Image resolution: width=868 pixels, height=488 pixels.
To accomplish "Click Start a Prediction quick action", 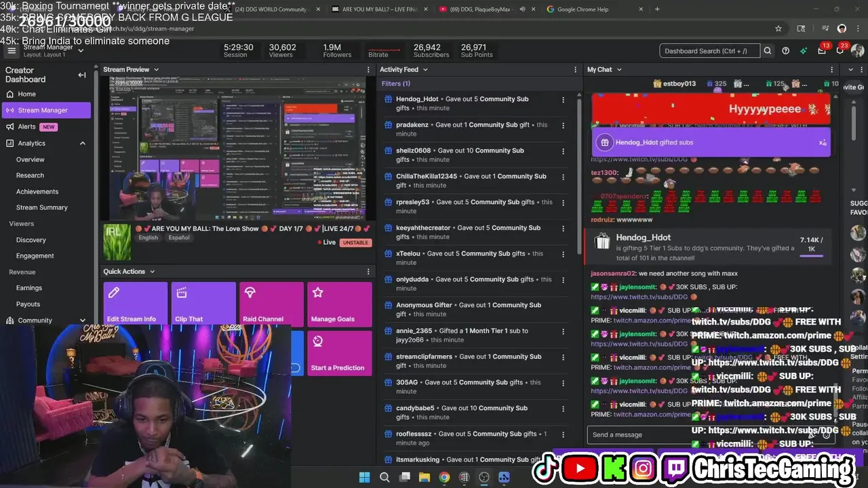I will pos(340,353).
